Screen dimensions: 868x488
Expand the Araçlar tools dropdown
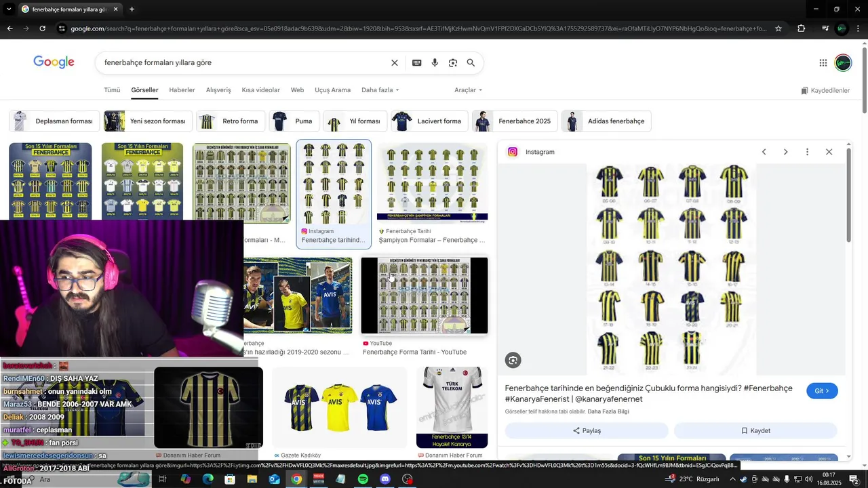[x=468, y=90]
